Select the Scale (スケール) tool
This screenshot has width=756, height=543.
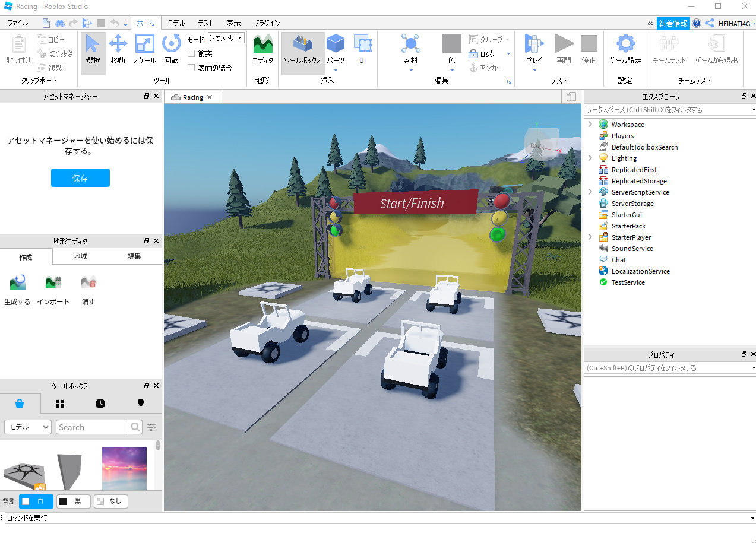pos(144,49)
